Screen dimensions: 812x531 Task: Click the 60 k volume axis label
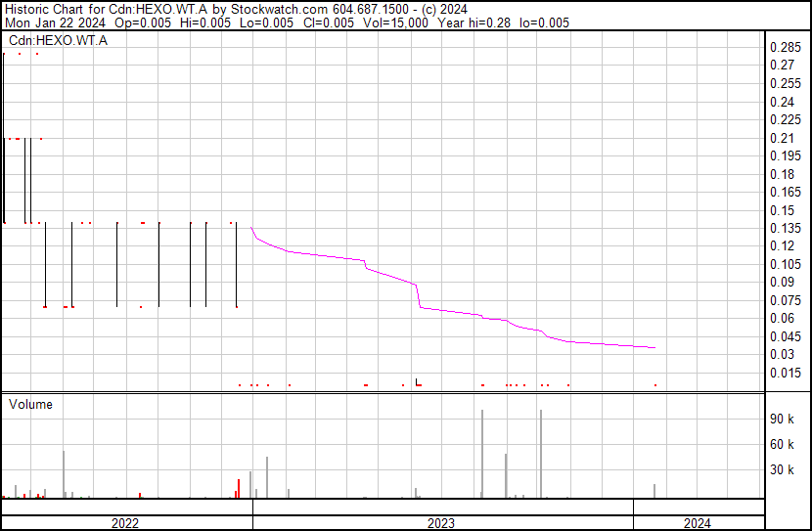(784, 445)
